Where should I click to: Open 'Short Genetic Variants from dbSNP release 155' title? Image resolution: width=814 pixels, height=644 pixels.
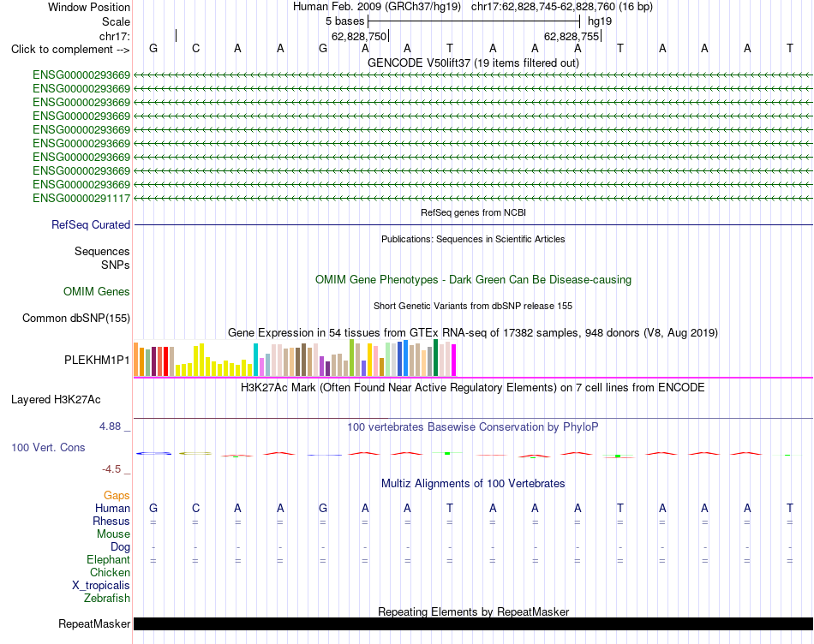pos(473,307)
